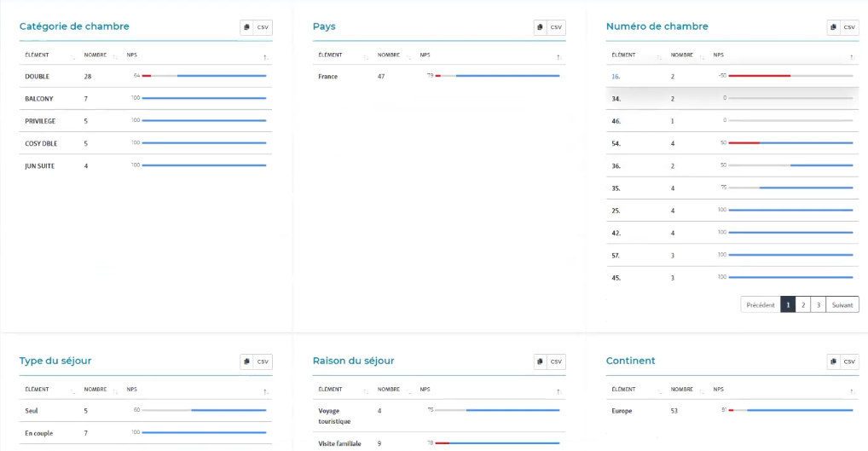Image resolution: width=868 pixels, height=451 pixels.
Task: Copy the Numéro de chambre table
Action: click(x=833, y=27)
